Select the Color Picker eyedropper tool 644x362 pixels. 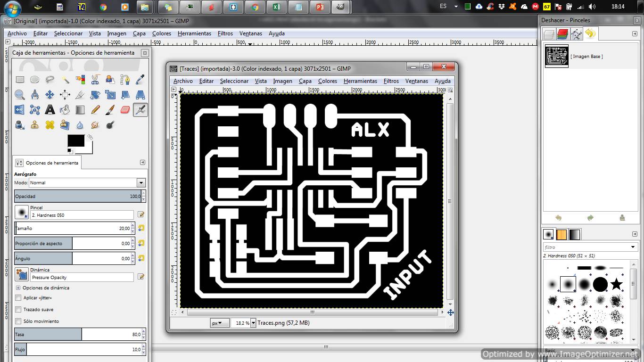(x=140, y=80)
